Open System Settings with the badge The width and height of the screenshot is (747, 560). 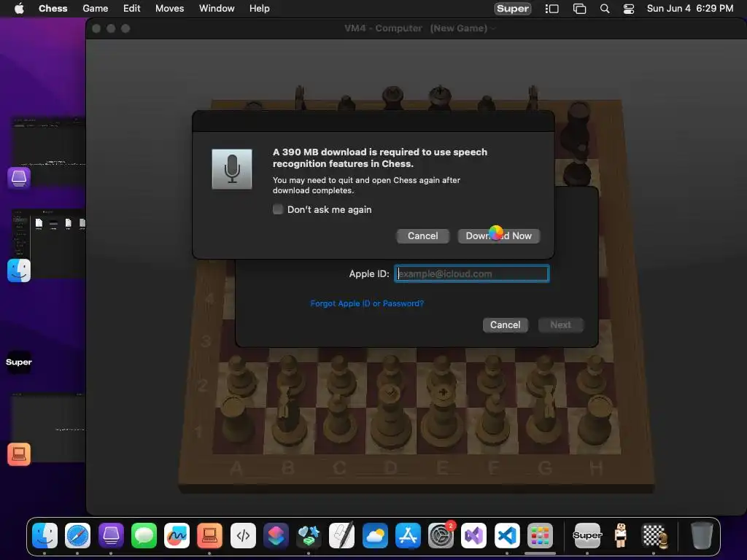[441, 535]
